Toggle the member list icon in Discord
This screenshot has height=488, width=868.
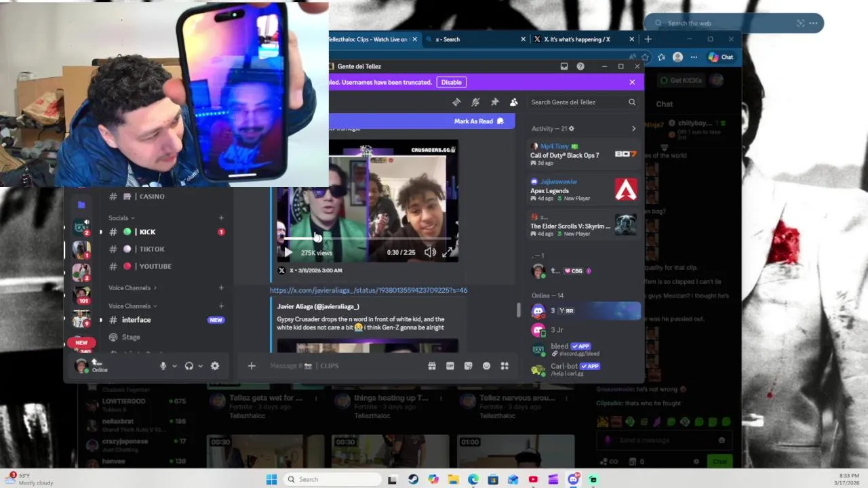[x=513, y=102]
